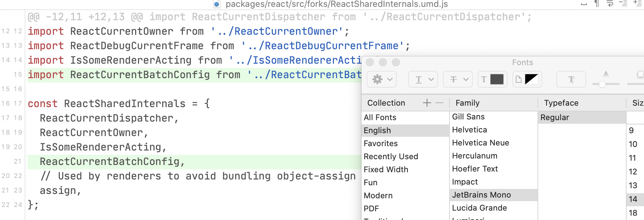Set font size to 14

click(x=635, y=199)
